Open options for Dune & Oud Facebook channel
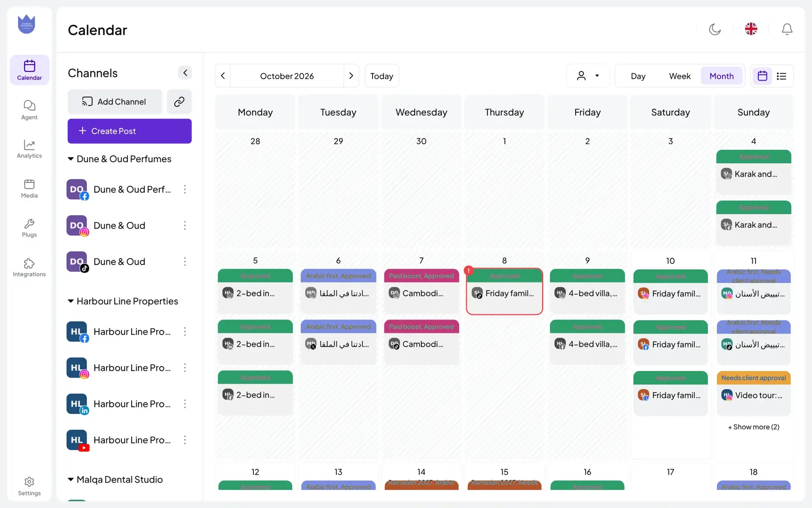This screenshot has height=508, width=812. point(185,189)
